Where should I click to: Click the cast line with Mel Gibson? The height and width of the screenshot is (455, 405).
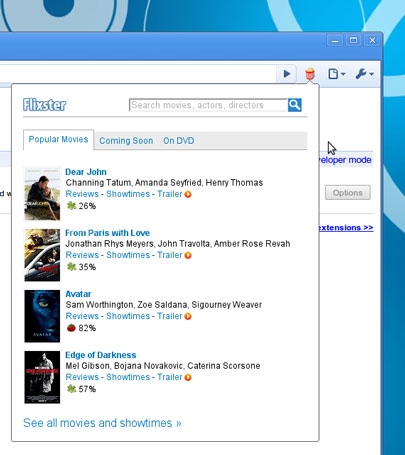[x=163, y=366]
